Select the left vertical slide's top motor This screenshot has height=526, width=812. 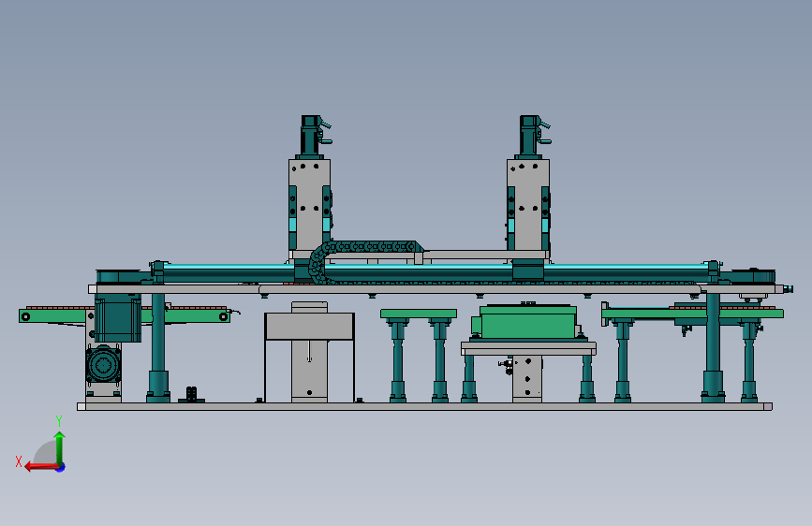[312, 136]
